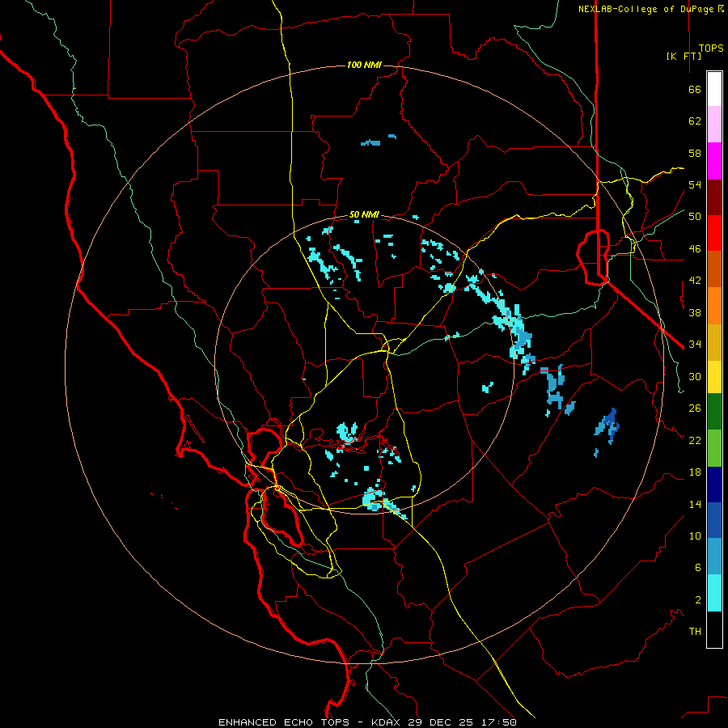This screenshot has width=728, height=728.
Task: Pick the light blue 10 kft legend swatch
Action: point(714,557)
